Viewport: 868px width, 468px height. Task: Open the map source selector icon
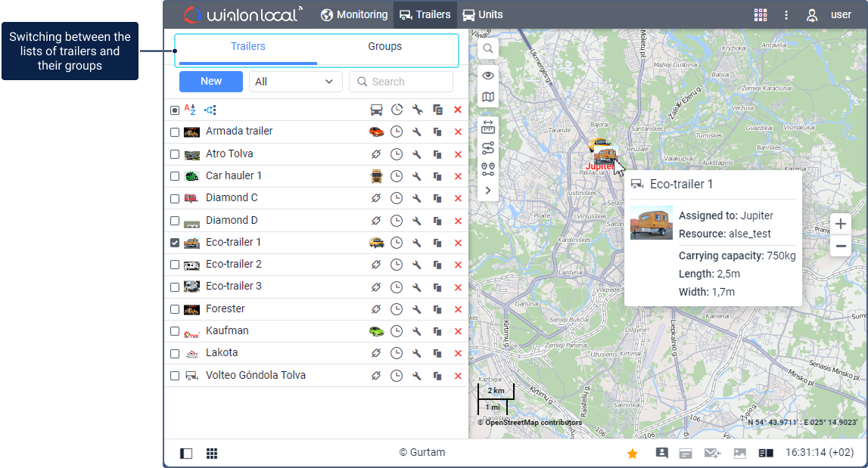click(487, 98)
